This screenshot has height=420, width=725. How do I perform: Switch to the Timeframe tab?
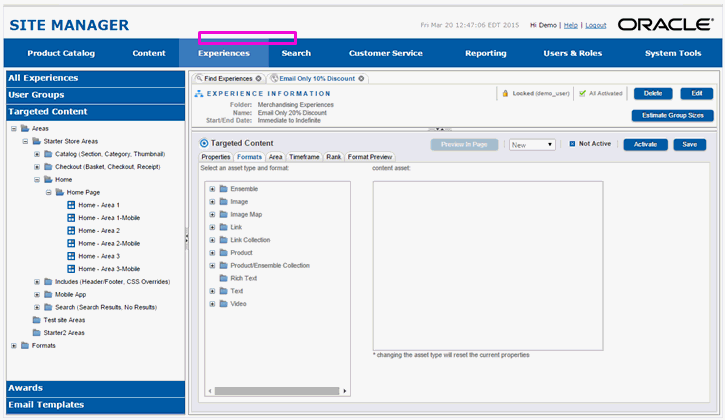tap(304, 157)
